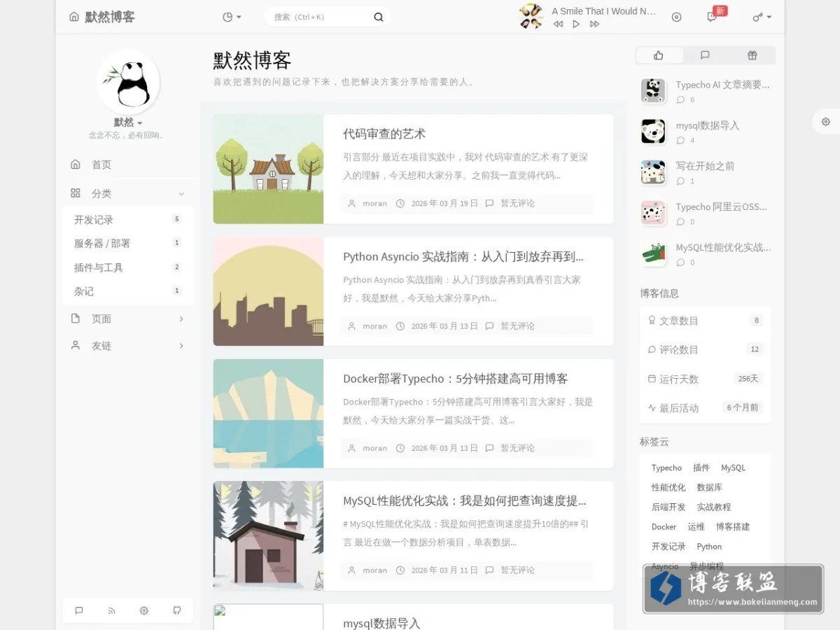This screenshot has height=630, width=840.
Task: Open mysql数据导入 in popular list
Action: point(707,125)
